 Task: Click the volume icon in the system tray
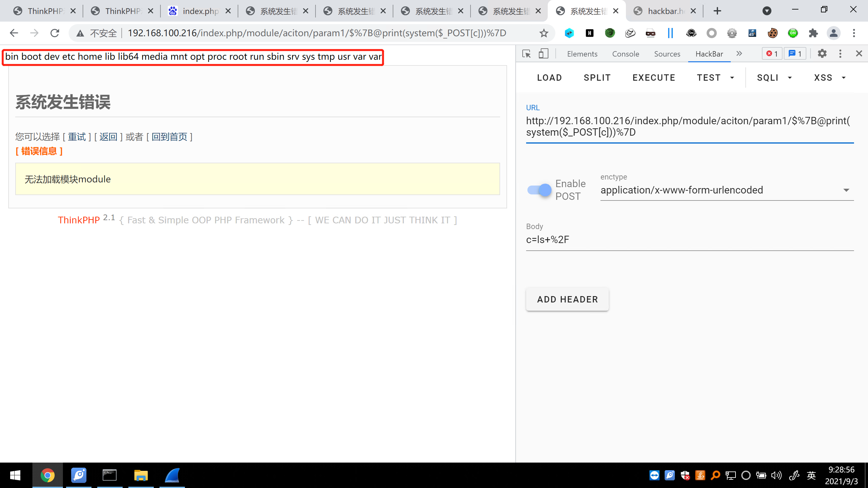776,476
